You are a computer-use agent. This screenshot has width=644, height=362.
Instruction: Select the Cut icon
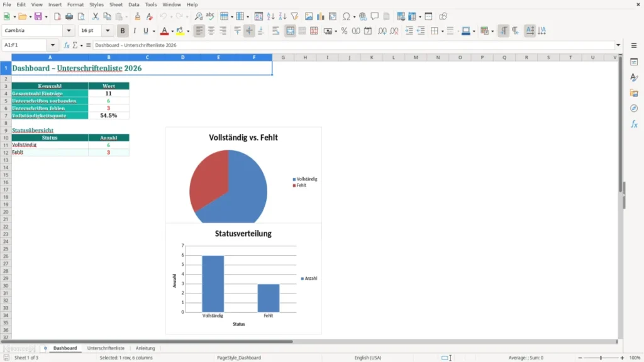(96, 16)
